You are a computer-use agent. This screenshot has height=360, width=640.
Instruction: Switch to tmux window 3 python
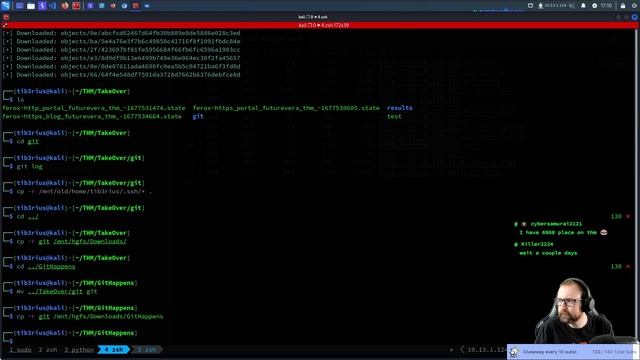coord(79,350)
